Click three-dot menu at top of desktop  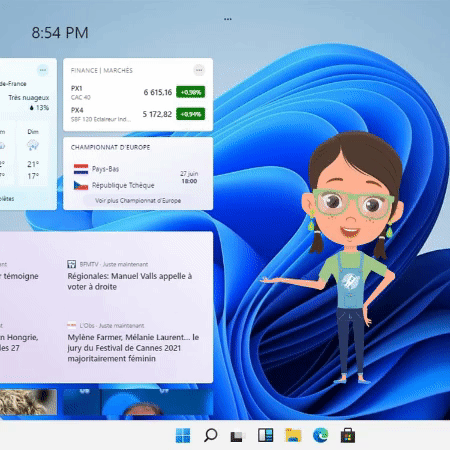pos(228,19)
